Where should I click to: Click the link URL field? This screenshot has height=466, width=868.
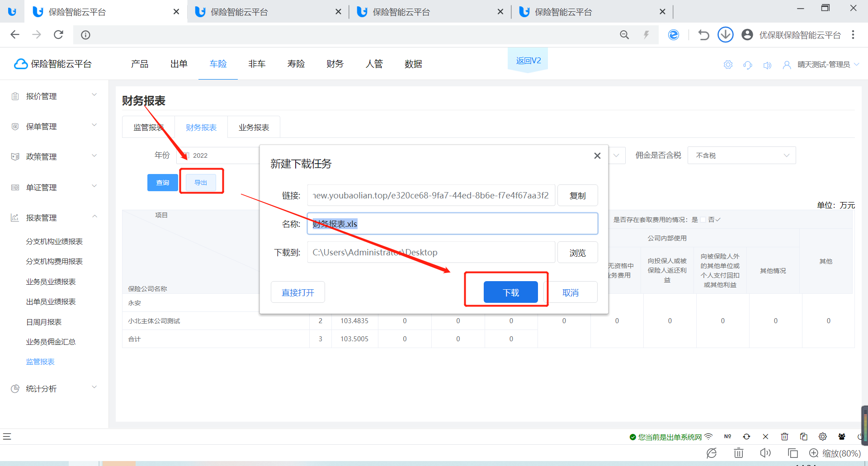[431, 195]
